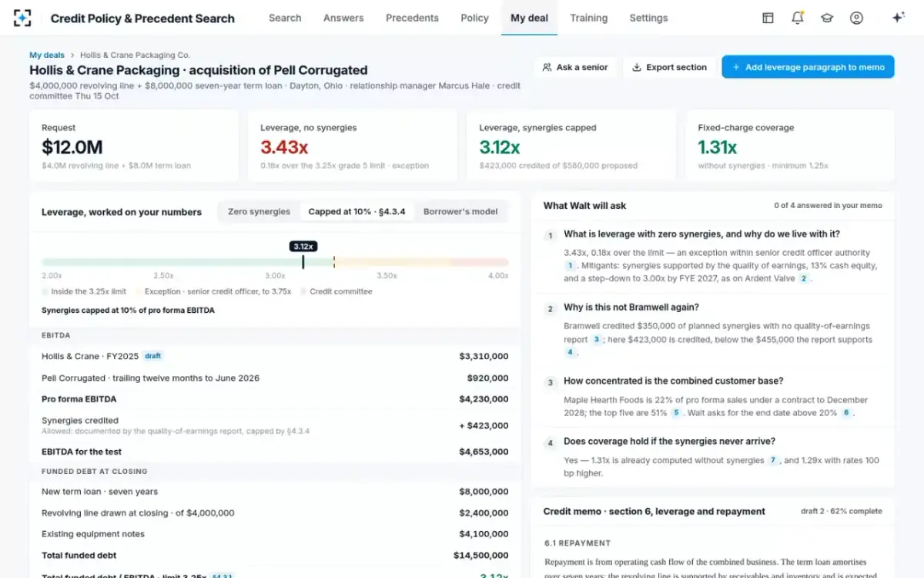The image size is (924, 578).
Task: Open the user profile icon
Action: pyautogui.click(x=856, y=18)
